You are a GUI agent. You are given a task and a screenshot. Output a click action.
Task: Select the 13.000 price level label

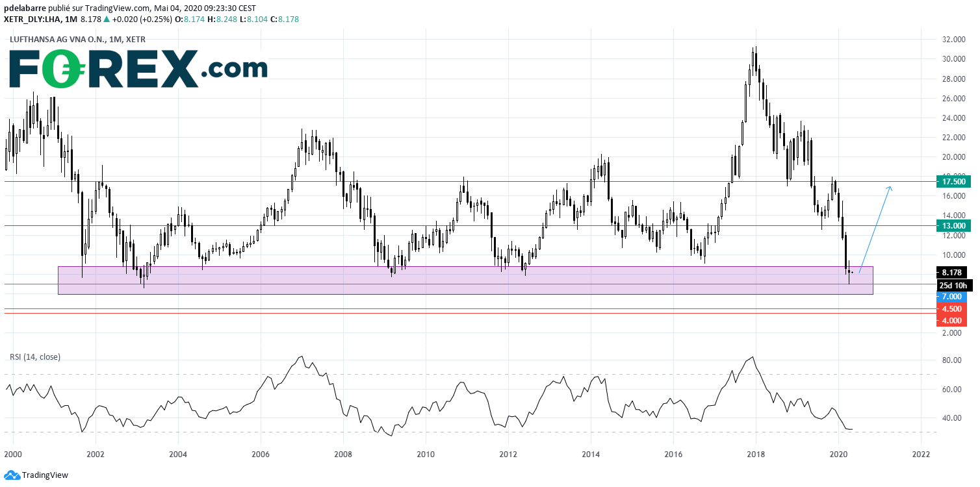[954, 225]
